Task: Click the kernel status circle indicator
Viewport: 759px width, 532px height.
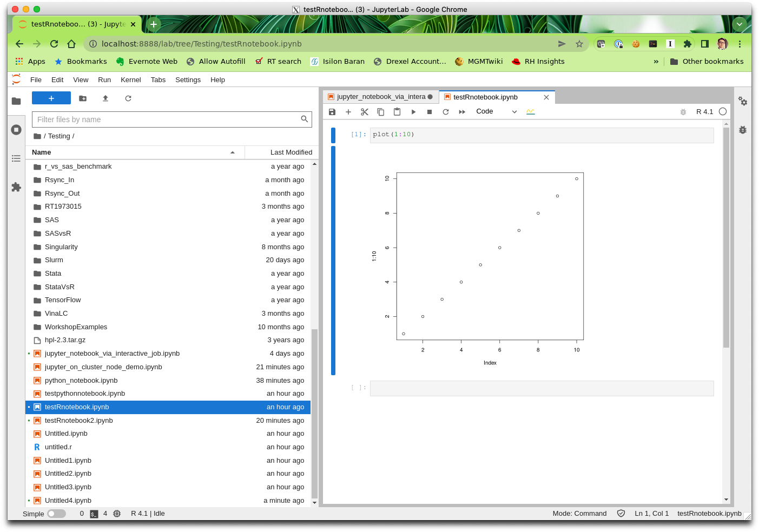Action: (x=723, y=111)
